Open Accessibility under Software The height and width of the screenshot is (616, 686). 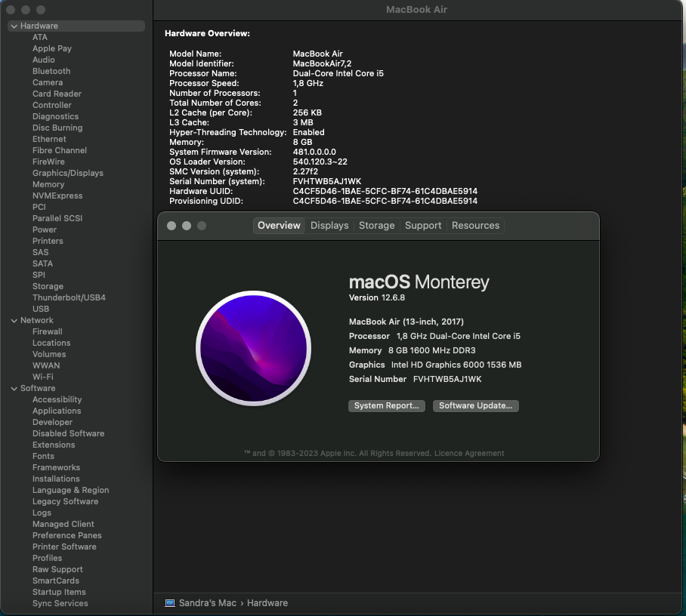click(57, 399)
